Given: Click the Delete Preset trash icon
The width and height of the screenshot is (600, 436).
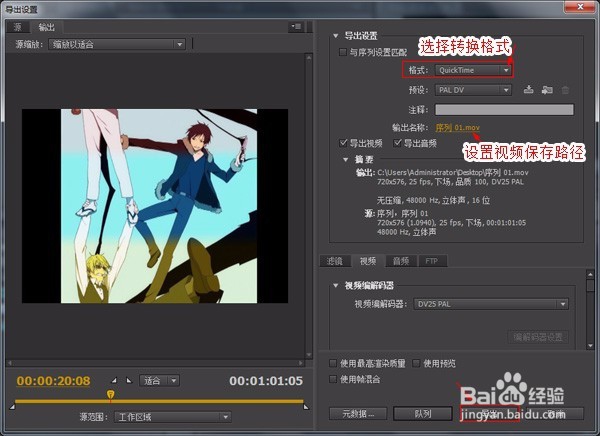Looking at the screenshot, I should point(565,90).
